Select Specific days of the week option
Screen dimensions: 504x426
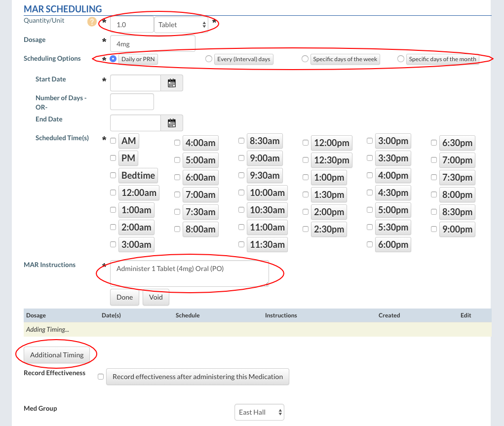click(x=305, y=59)
